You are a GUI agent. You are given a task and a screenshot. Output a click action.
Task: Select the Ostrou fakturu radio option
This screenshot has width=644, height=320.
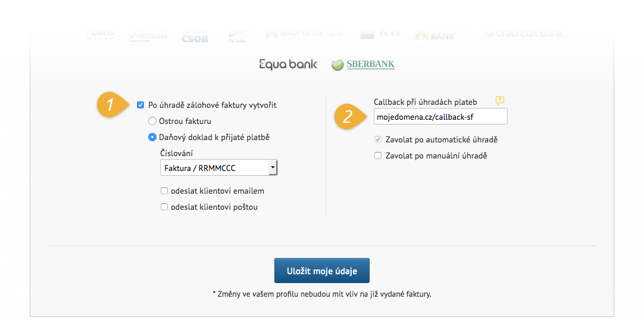(x=152, y=122)
